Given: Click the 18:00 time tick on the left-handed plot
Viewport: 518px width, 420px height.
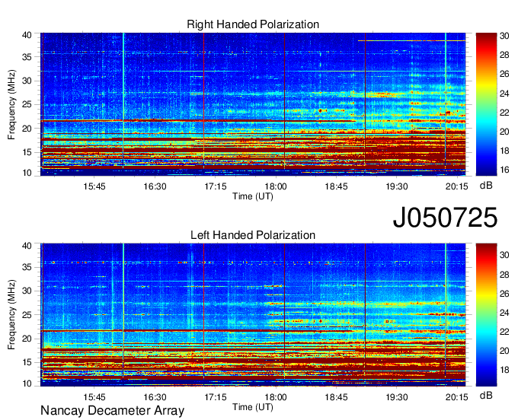Looking at the screenshot, I should (276, 397).
